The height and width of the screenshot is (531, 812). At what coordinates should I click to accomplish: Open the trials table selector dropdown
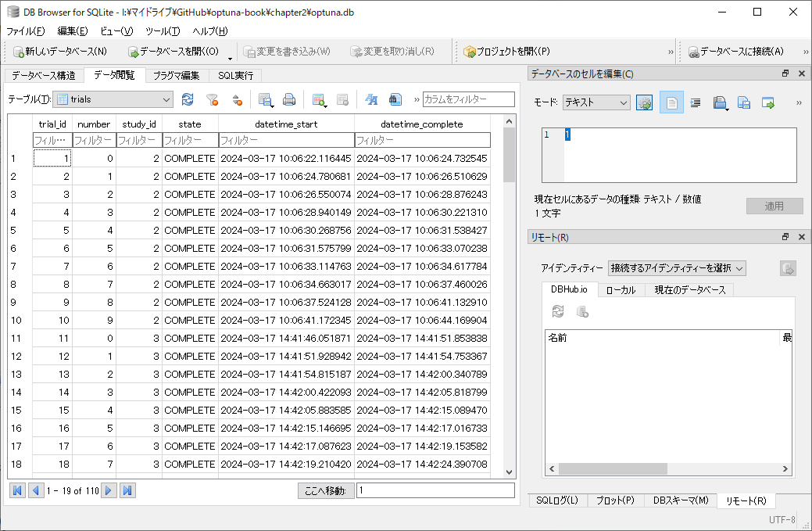[x=165, y=100]
